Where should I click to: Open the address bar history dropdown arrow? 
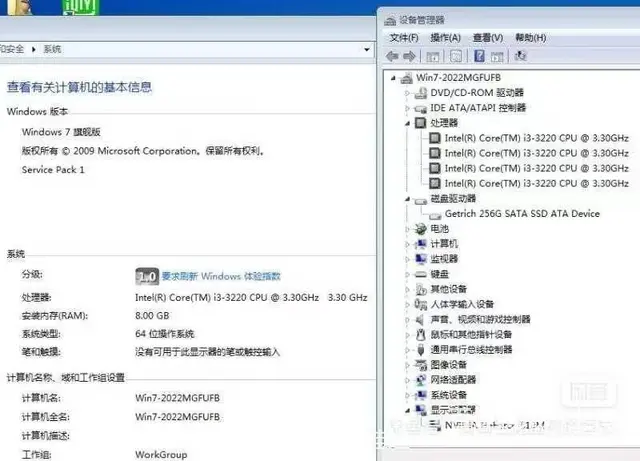(367, 49)
